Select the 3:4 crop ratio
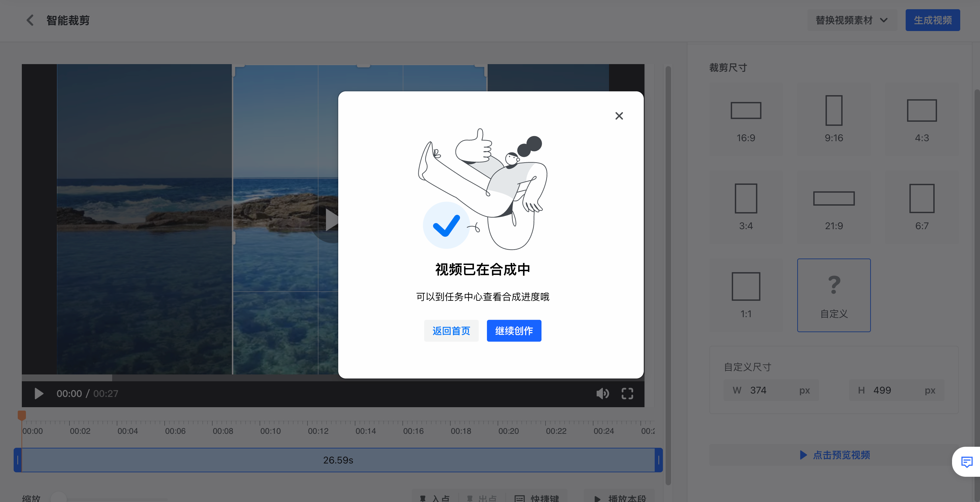The width and height of the screenshot is (980, 502). (x=746, y=207)
